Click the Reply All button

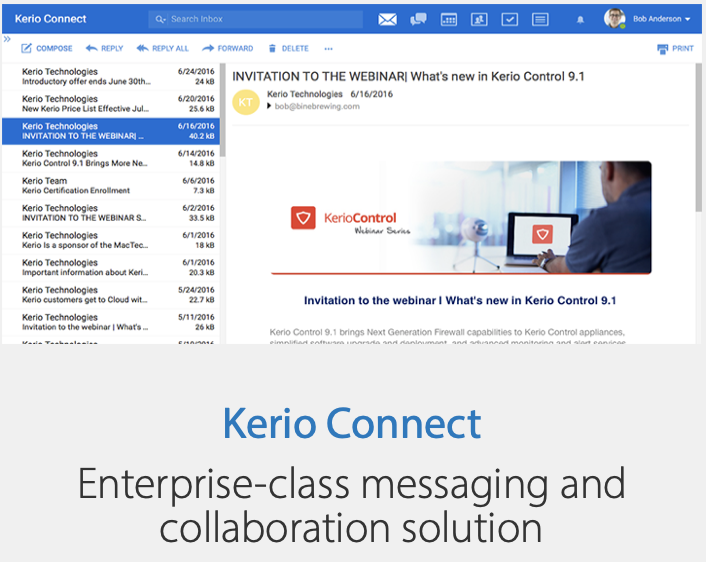(x=163, y=48)
